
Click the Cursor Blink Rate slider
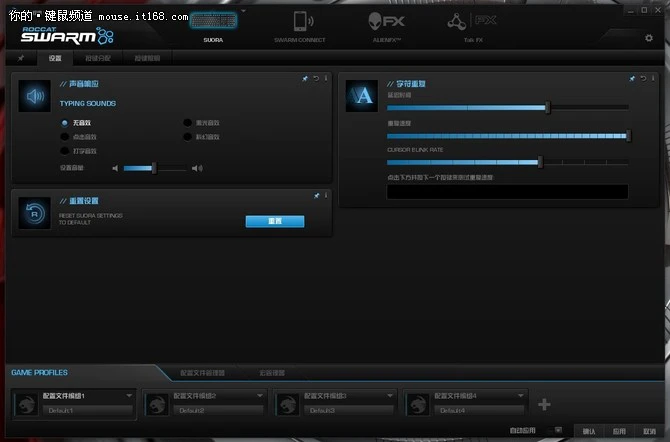tap(508, 161)
